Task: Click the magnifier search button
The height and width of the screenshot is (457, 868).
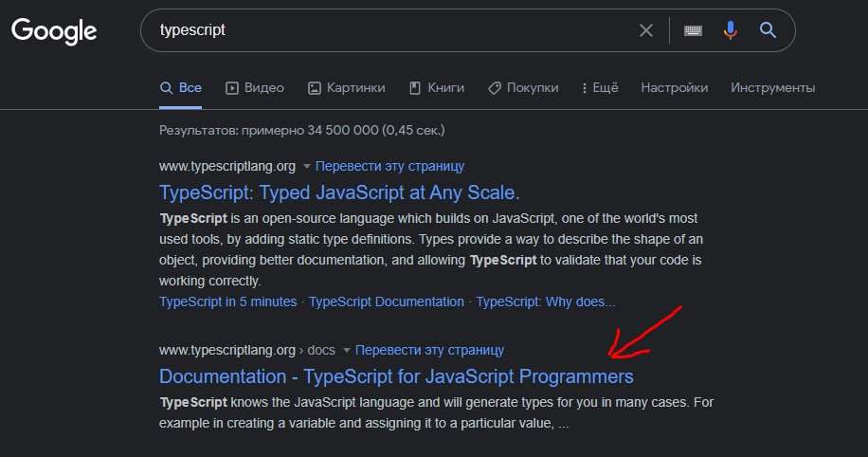Action: (768, 30)
